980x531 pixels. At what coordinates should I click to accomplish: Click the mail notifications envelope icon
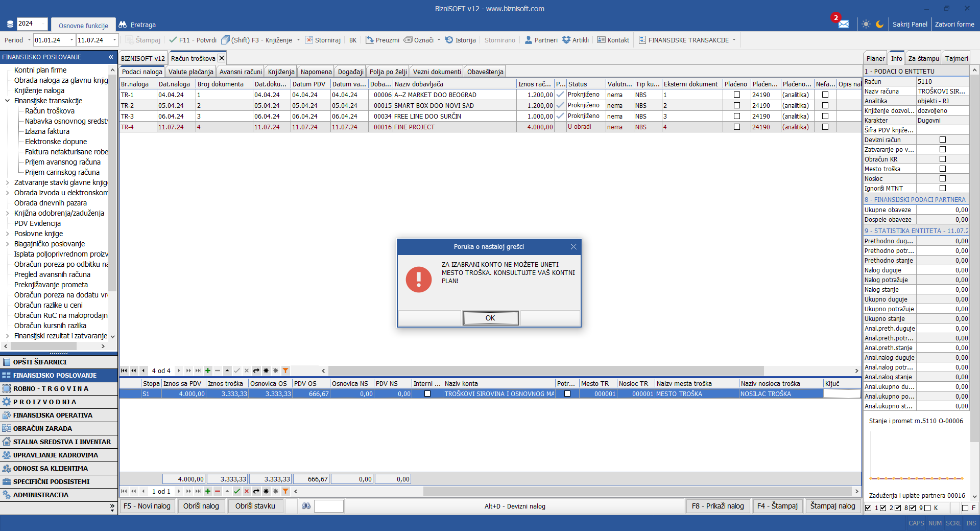tap(843, 24)
